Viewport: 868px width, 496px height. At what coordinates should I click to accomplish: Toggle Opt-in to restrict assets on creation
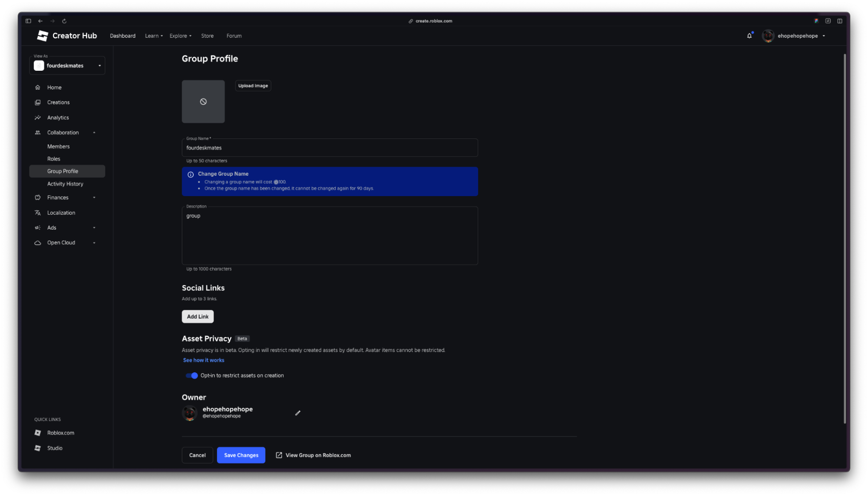191,375
